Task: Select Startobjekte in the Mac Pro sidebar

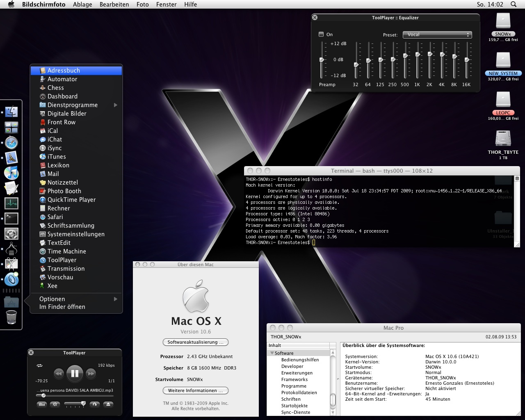Action: (x=294, y=406)
